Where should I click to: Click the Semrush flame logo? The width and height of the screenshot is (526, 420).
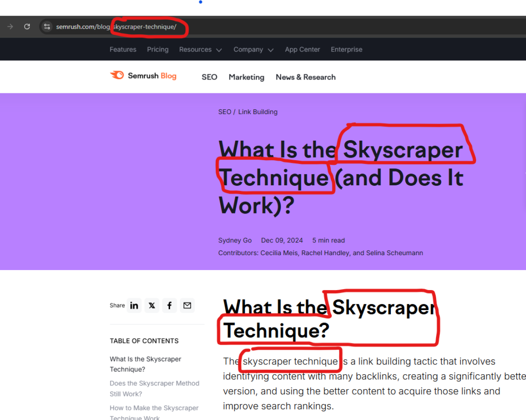pos(117,75)
